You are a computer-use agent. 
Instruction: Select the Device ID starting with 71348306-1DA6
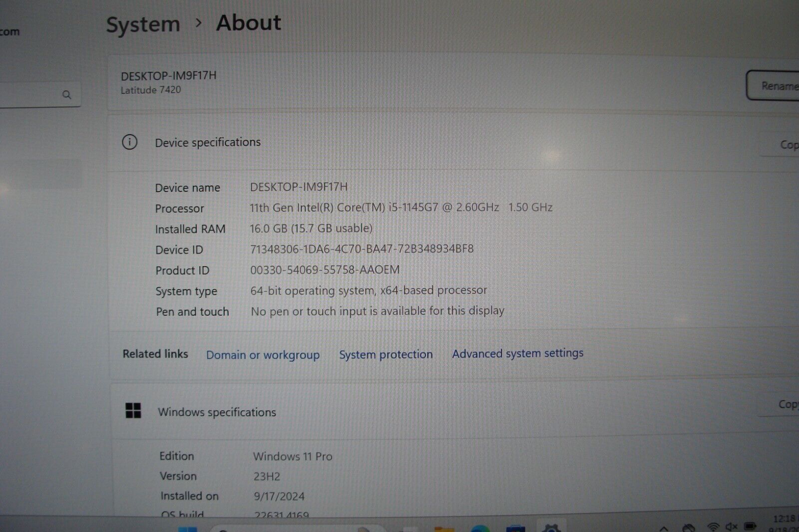pyautogui.click(x=362, y=249)
